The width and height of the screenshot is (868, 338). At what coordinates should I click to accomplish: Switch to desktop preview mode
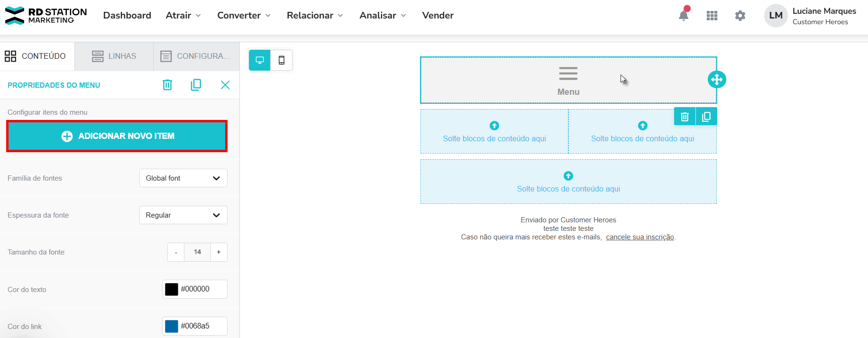click(260, 60)
